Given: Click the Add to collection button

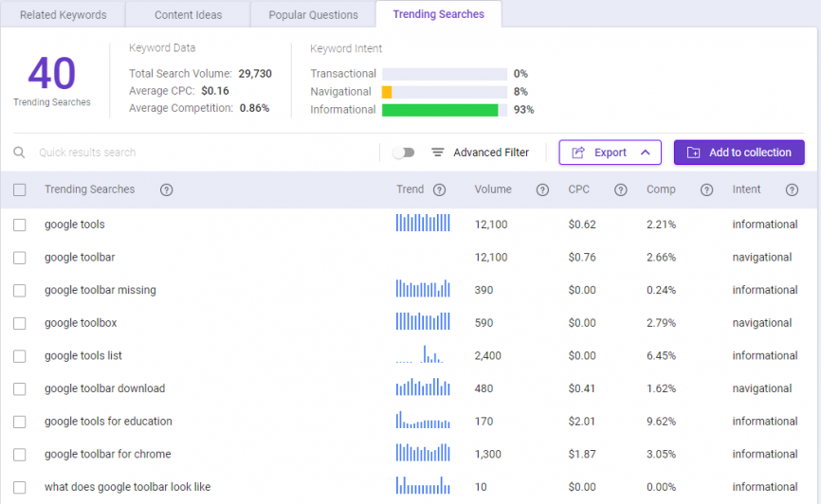Looking at the screenshot, I should 739,153.
